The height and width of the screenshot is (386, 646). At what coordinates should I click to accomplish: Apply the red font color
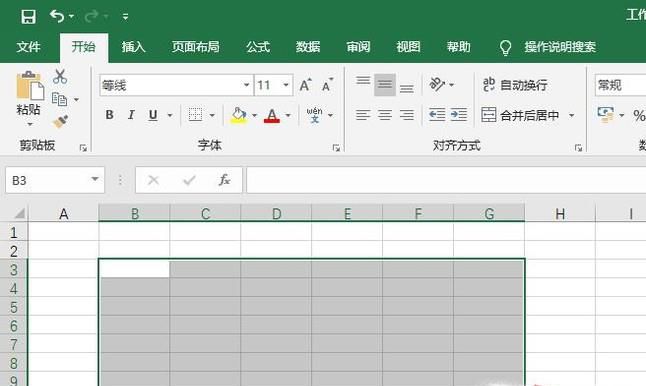pyautogui.click(x=272, y=115)
